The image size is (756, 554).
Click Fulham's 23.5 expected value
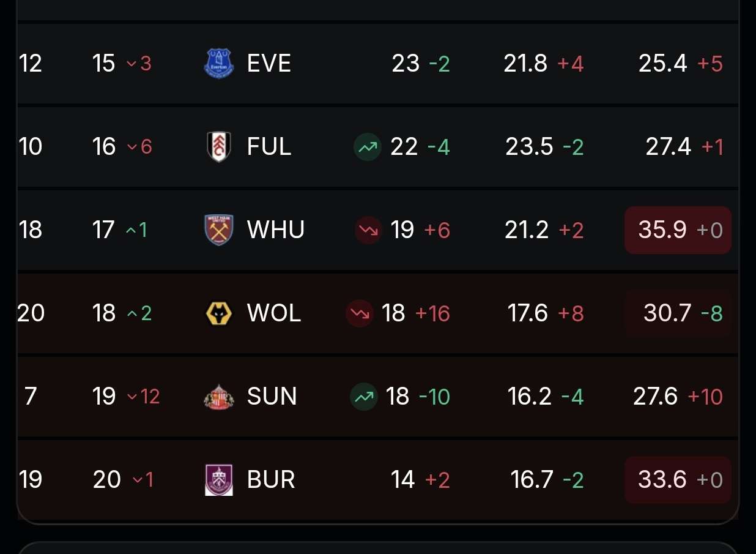tap(529, 147)
